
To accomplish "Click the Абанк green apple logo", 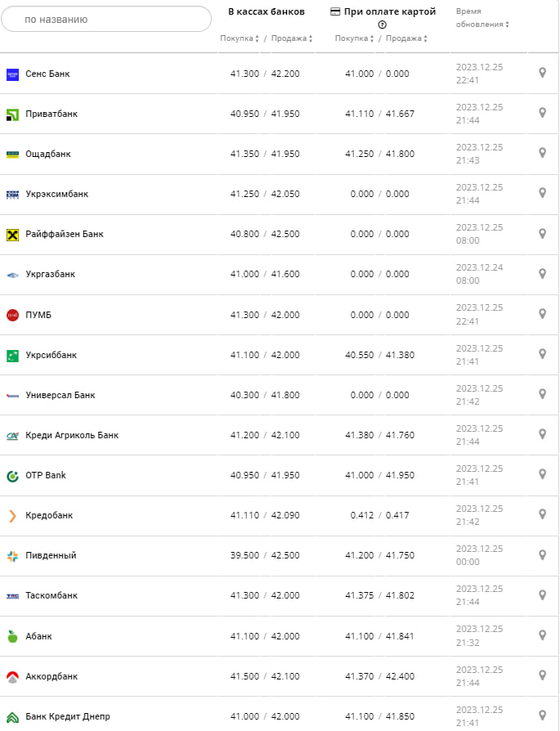I will (x=12, y=636).
